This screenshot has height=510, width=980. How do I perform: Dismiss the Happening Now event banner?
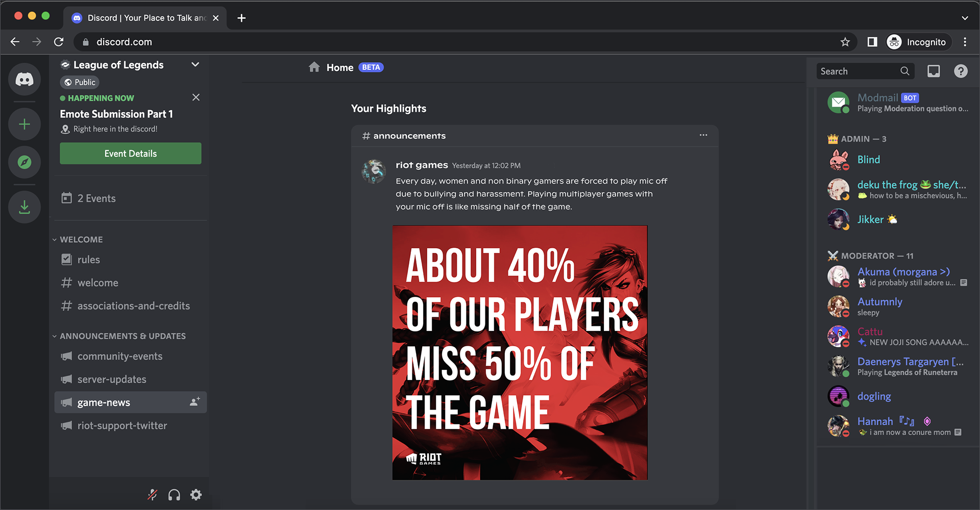pyautogui.click(x=196, y=97)
